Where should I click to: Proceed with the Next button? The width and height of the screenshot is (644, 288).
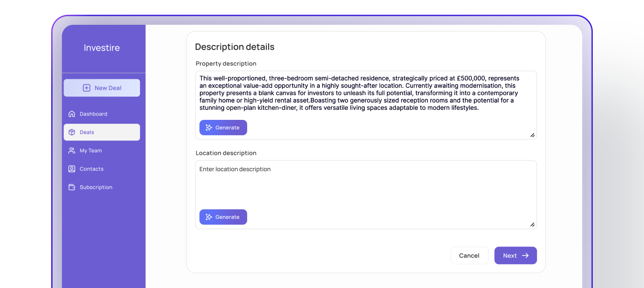(x=515, y=256)
